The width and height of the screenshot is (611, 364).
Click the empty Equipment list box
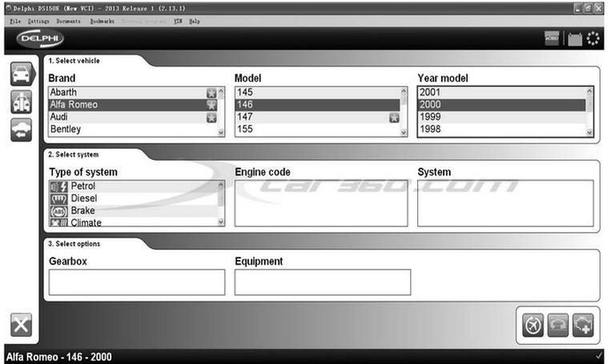point(323,282)
